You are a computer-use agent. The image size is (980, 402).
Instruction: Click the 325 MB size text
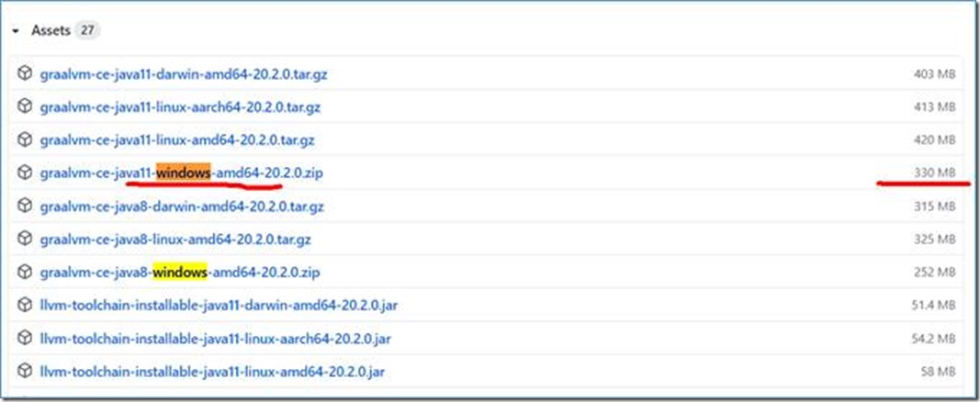[x=934, y=240]
